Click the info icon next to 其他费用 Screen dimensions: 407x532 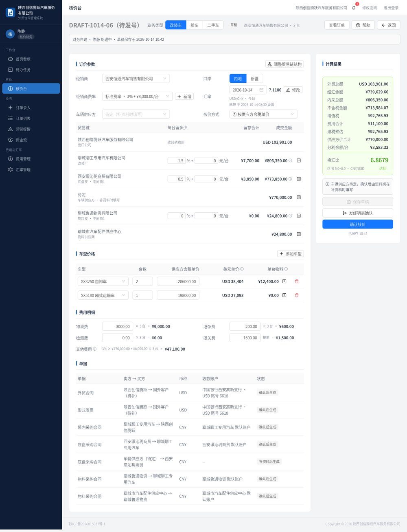point(95,349)
